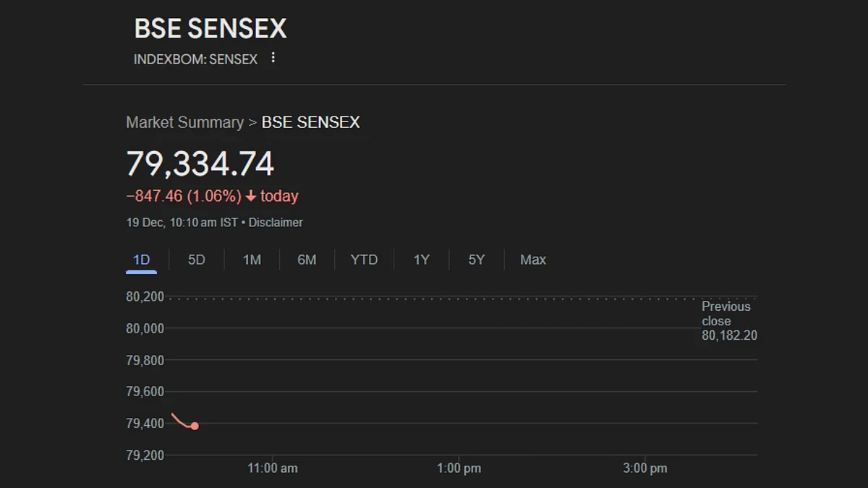Click the 1:00 pm time axis label
The image size is (868, 488).
[459, 468]
